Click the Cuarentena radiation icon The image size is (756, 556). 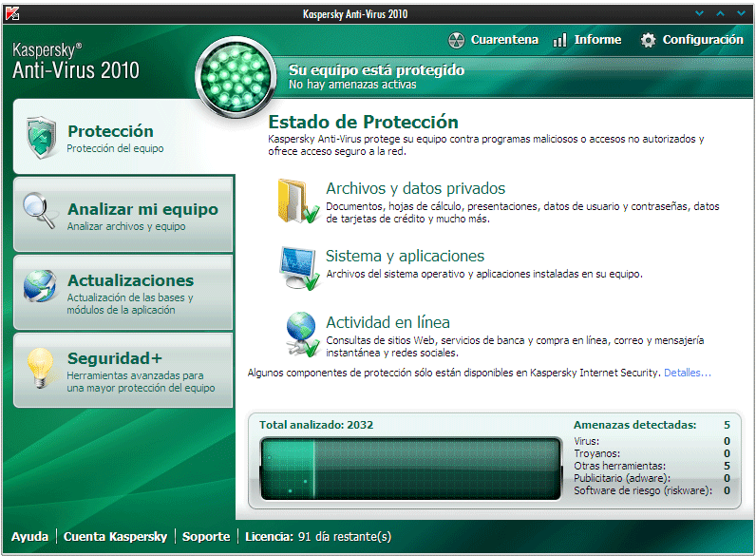tap(456, 41)
